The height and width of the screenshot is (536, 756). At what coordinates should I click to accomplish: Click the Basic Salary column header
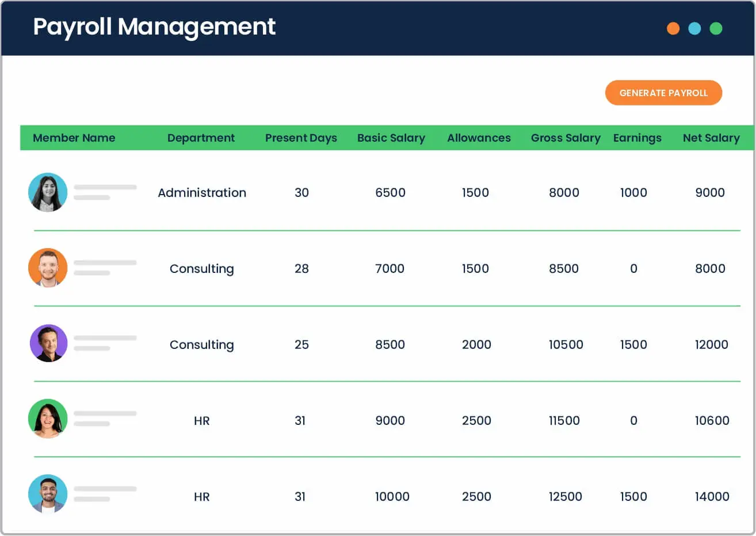[391, 138]
